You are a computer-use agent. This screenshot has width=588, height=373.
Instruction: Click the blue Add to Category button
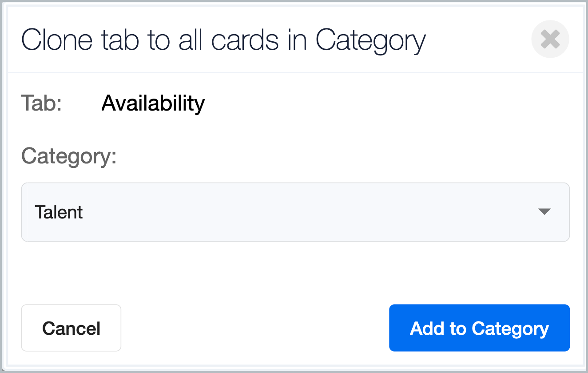[479, 328]
